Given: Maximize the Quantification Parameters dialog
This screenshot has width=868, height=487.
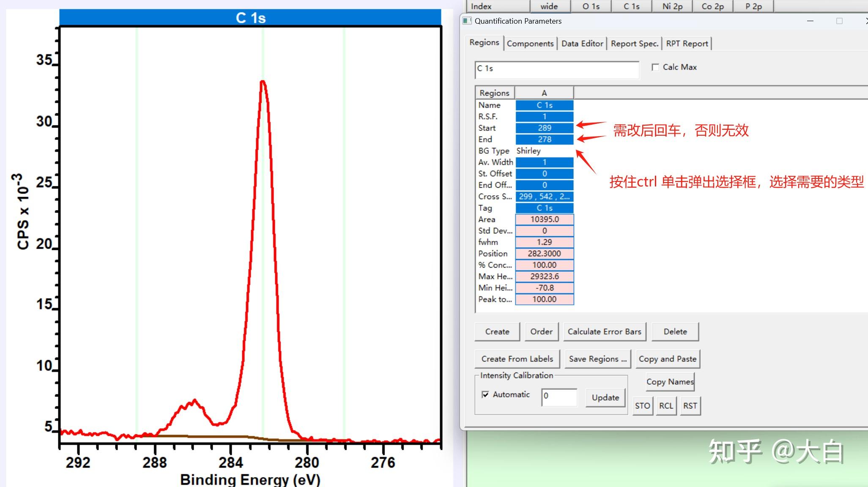Looking at the screenshot, I should [839, 21].
